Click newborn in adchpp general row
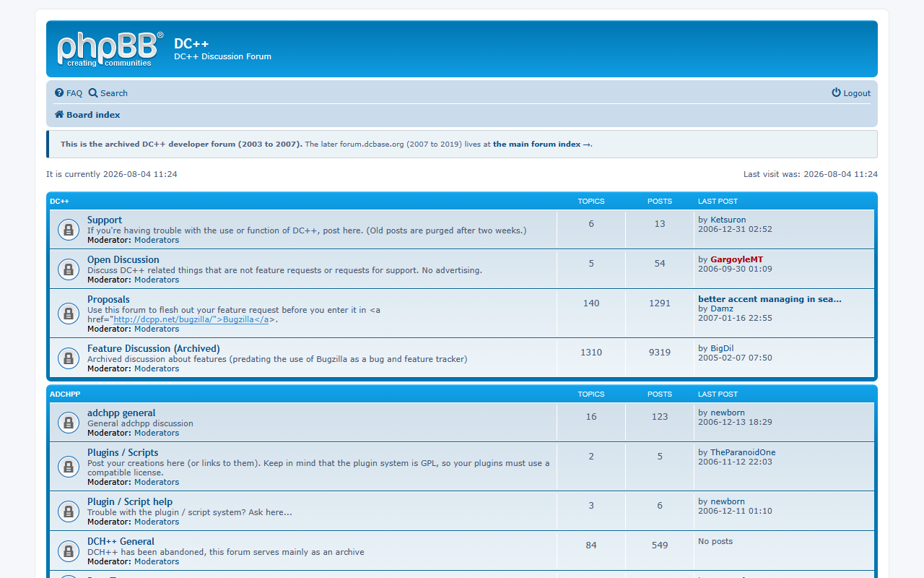 point(728,413)
